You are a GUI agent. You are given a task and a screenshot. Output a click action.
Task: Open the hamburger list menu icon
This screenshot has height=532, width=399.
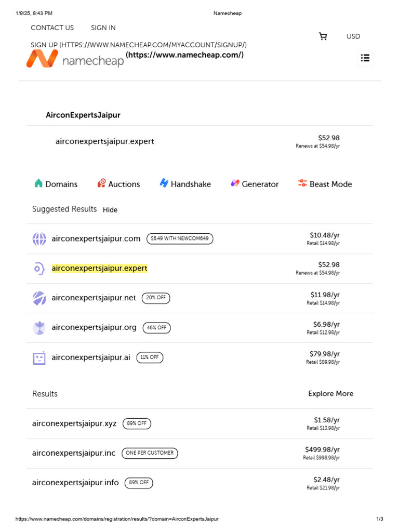tap(365, 58)
